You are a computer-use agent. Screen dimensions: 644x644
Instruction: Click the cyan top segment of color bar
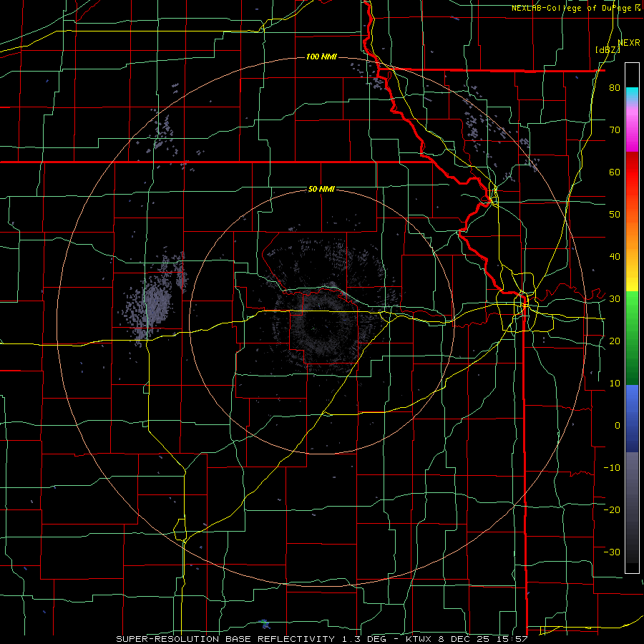pos(632,94)
